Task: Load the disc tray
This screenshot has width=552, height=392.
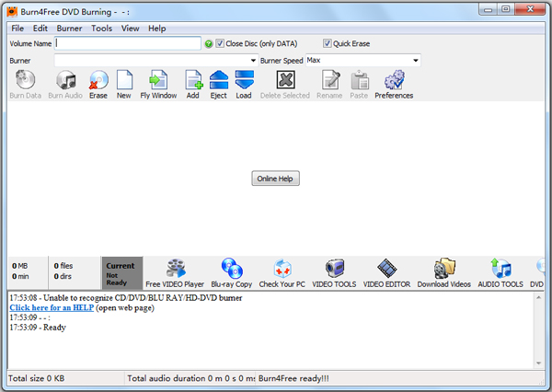Action: (244, 80)
